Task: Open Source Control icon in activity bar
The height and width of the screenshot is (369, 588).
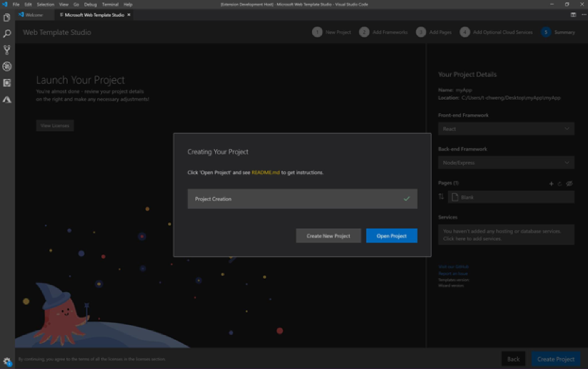Action: click(7, 50)
